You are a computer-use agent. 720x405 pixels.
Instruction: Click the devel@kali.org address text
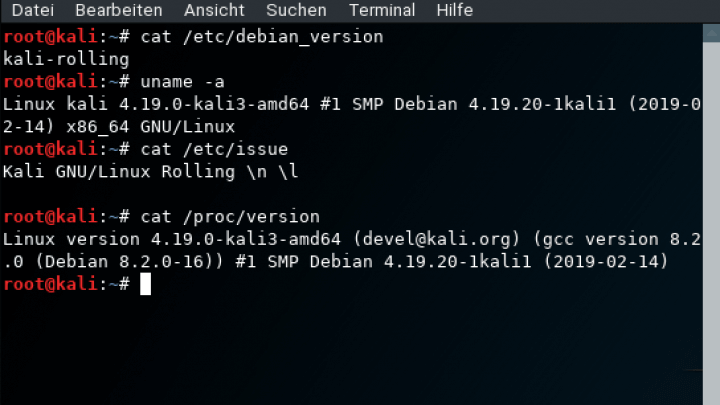(437, 239)
